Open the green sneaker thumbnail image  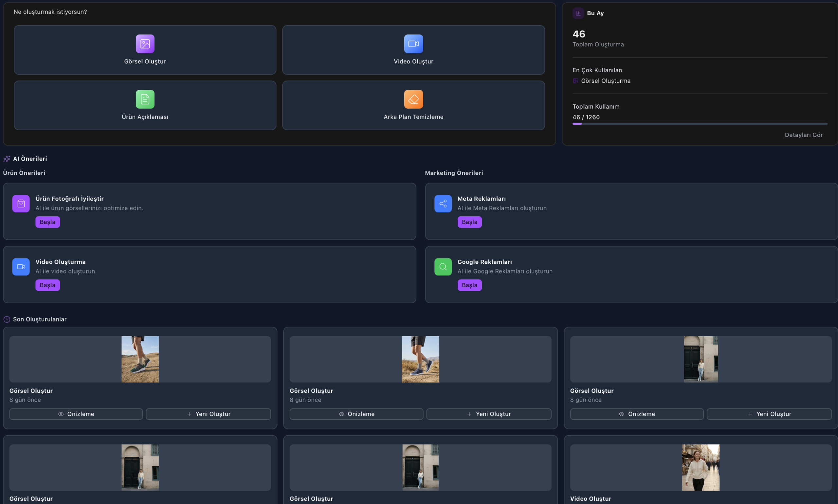(x=140, y=359)
